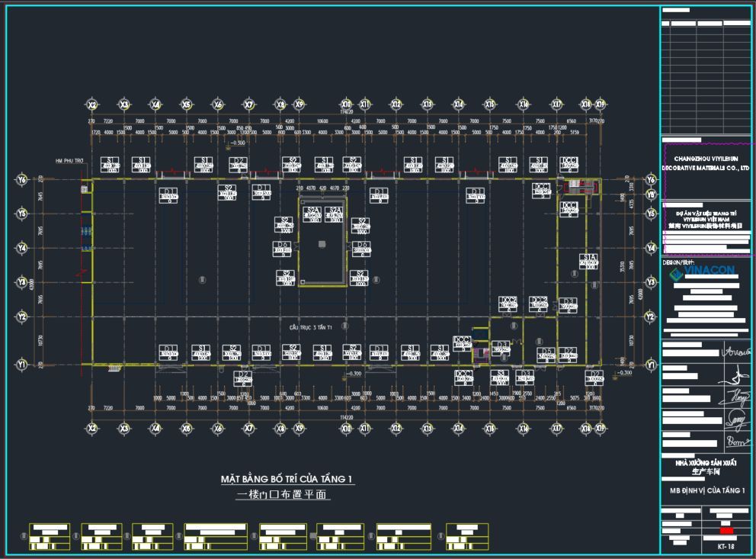Click the CHANGZHOU VIVILESUN company name text
The image size is (756, 559).
point(706,158)
